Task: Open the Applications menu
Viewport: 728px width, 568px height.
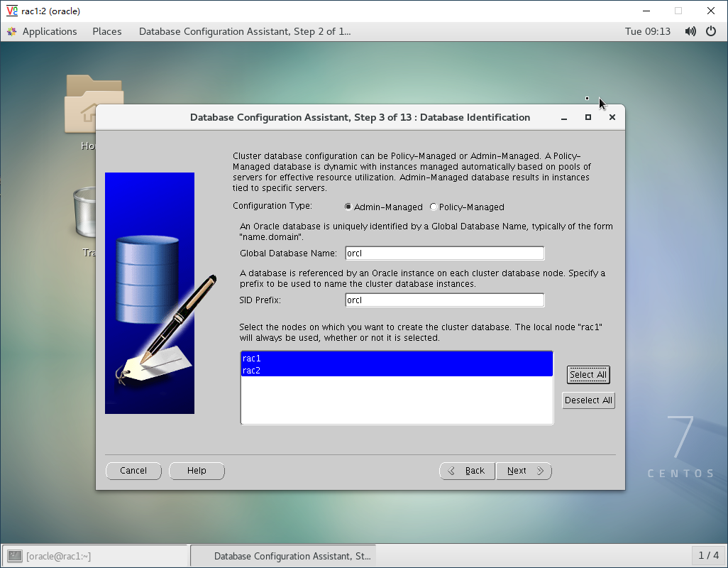Action: (50, 31)
